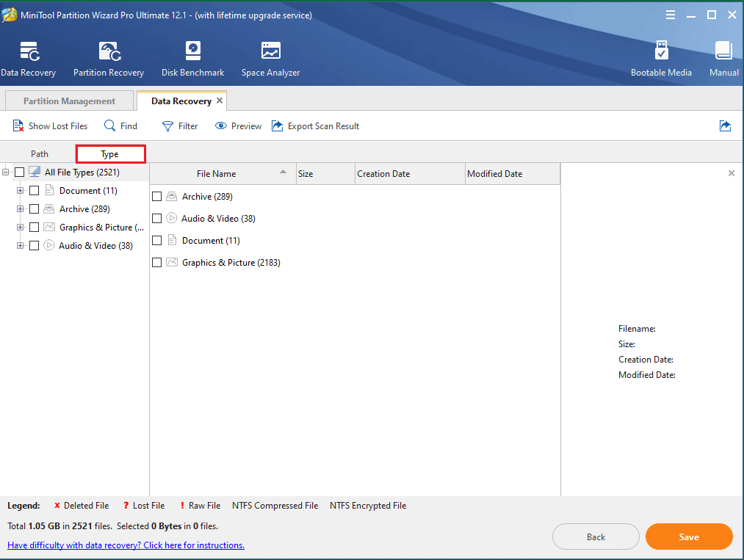The image size is (744, 560).
Task: Click the Find magnifier icon
Action: point(109,126)
